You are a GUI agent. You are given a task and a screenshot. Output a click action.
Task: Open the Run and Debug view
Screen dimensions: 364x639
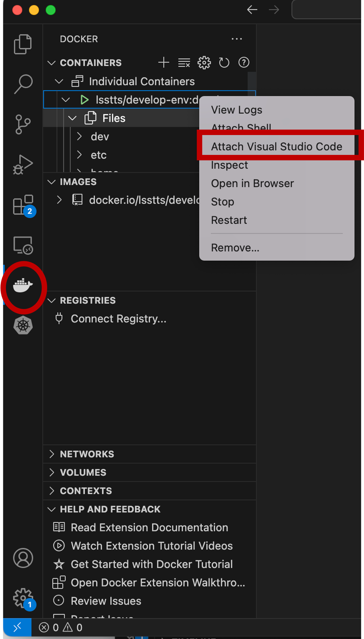tap(23, 165)
